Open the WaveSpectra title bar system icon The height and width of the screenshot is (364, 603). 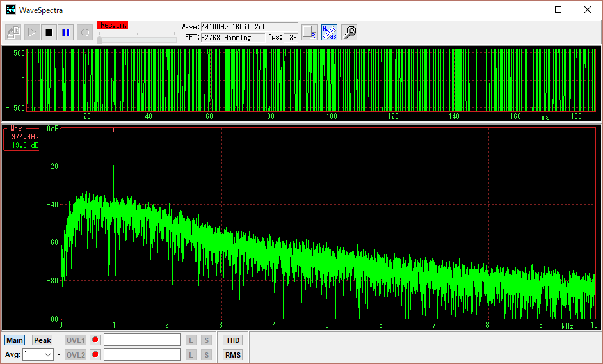point(10,10)
